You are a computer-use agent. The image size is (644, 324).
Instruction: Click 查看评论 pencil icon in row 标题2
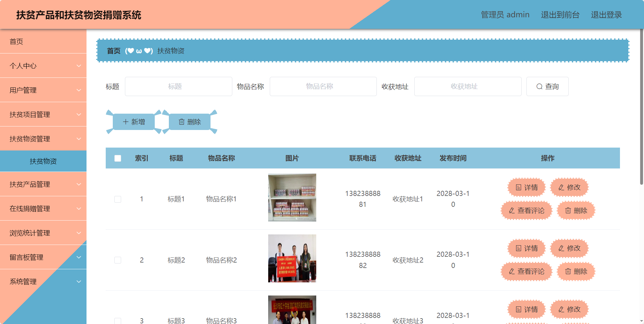(x=512, y=271)
